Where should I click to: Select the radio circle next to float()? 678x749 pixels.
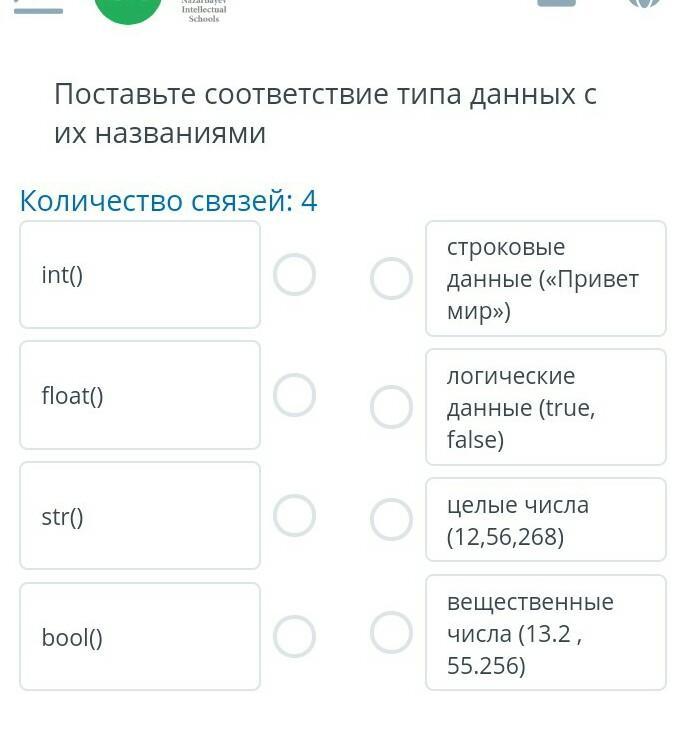pyautogui.click(x=295, y=395)
